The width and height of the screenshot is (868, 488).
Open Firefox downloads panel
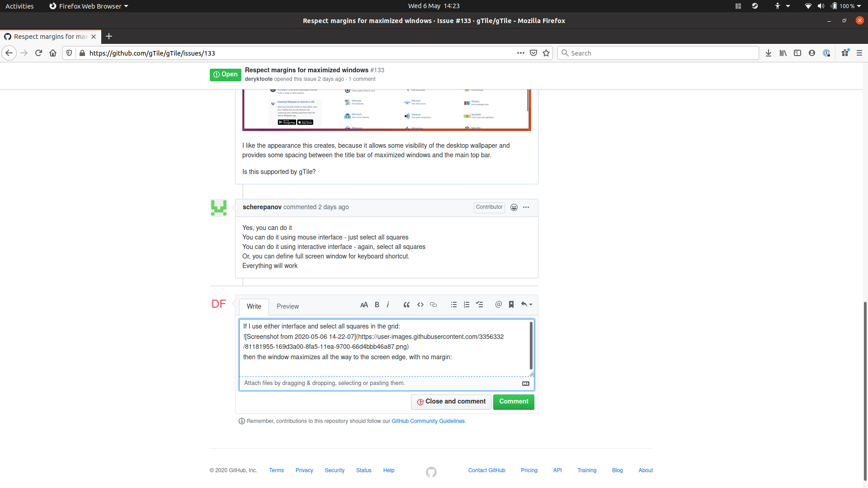768,53
